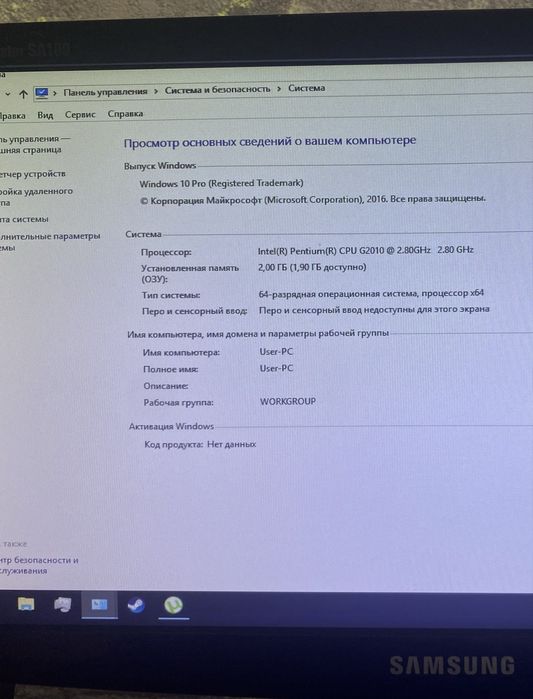Open Защита системы link
Screen dimensions: 533x699
[24, 219]
